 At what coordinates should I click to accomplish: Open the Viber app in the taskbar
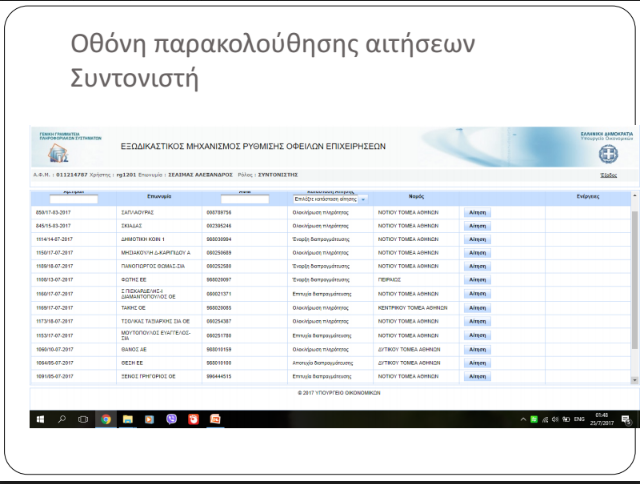coord(170,420)
